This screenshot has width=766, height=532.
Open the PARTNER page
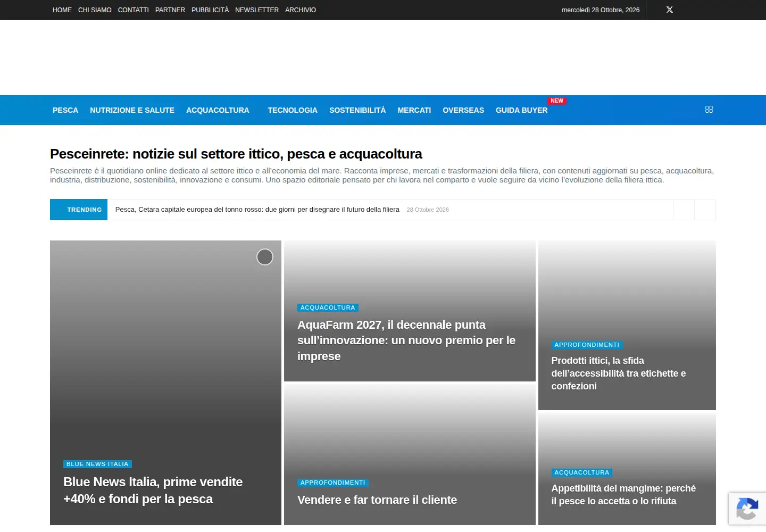tap(170, 10)
